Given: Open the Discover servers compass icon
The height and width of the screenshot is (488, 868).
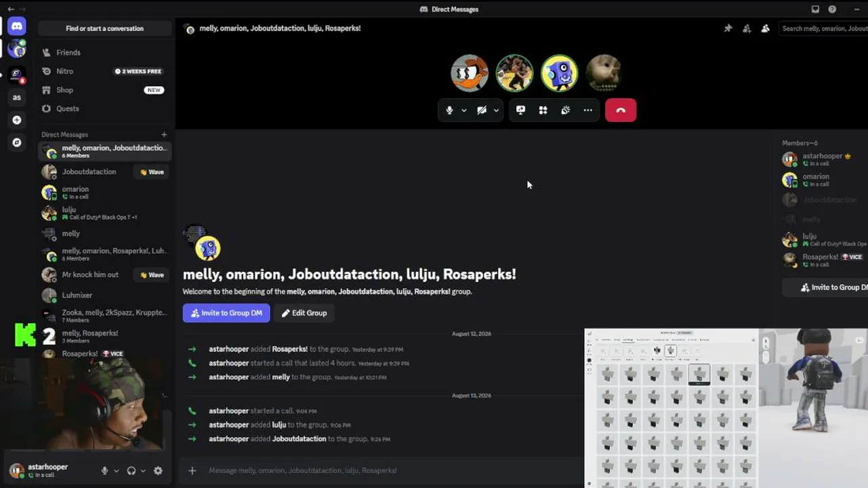Looking at the screenshot, I should 17,142.
